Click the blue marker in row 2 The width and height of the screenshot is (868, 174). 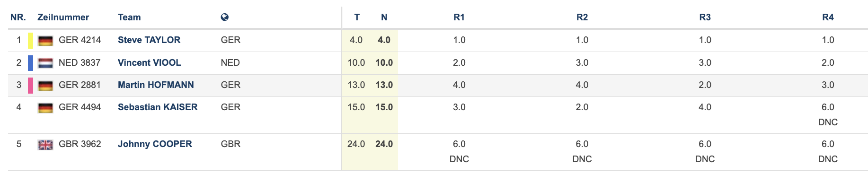pyautogui.click(x=30, y=63)
